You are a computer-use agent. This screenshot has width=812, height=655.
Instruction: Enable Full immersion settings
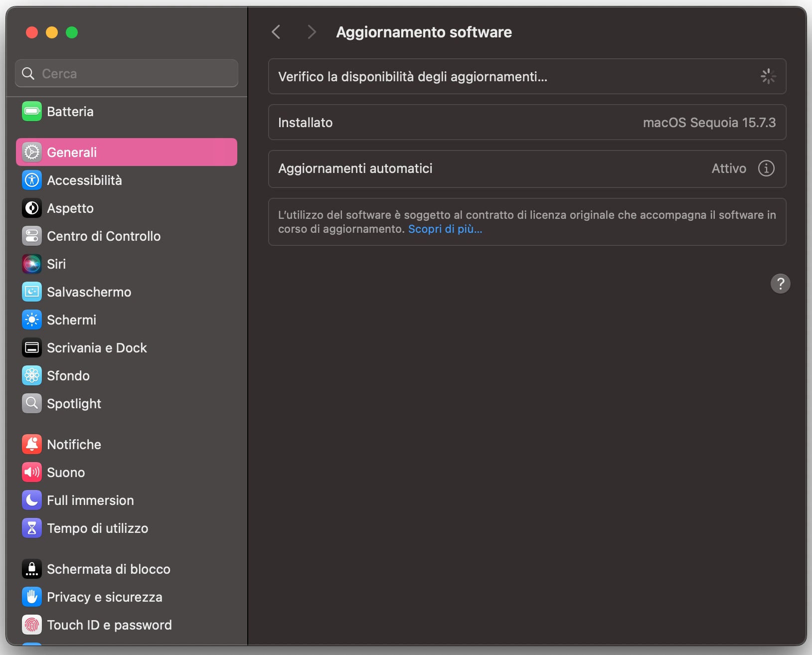[31, 500]
